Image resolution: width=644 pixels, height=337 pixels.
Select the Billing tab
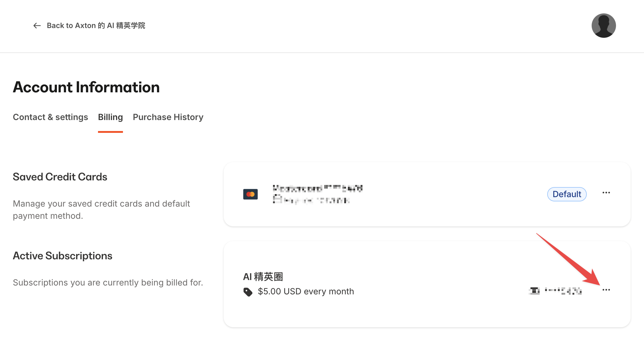coord(110,117)
